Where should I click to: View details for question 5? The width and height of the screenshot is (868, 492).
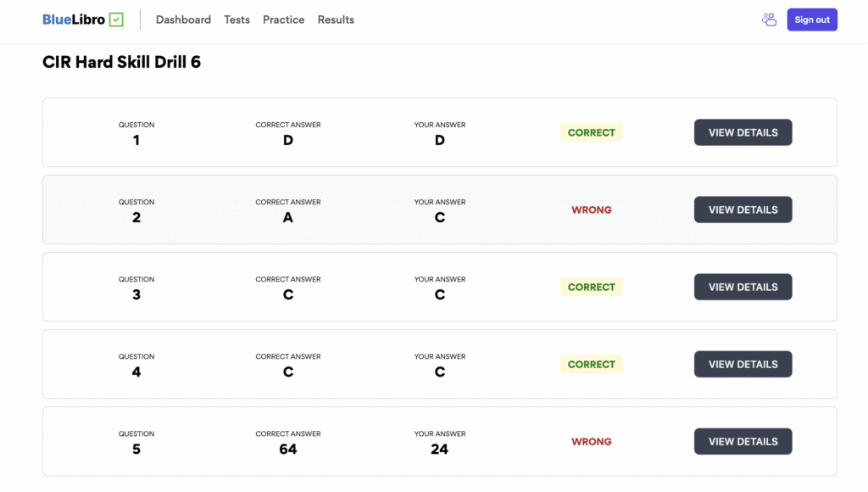[743, 441]
